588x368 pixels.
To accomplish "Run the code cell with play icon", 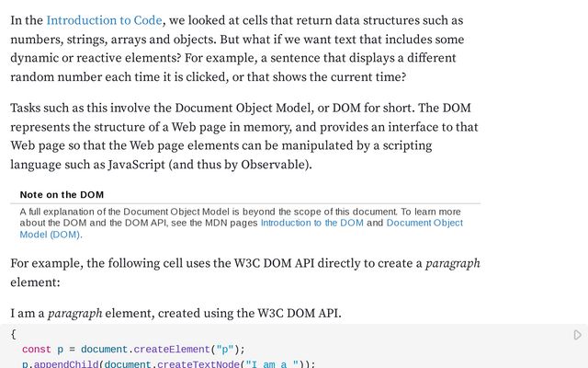I will pyautogui.click(x=578, y=335).
